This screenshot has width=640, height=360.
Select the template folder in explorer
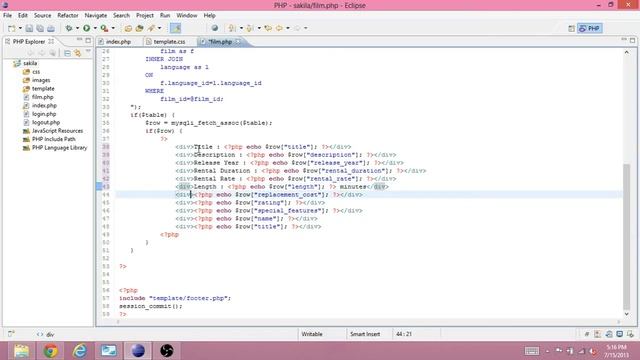point(43,89)
